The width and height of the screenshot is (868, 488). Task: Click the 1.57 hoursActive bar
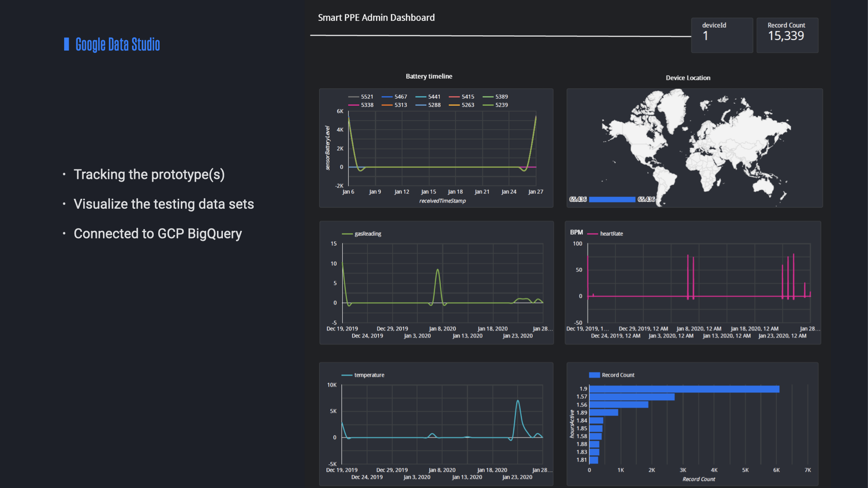[x=632, y=397]
